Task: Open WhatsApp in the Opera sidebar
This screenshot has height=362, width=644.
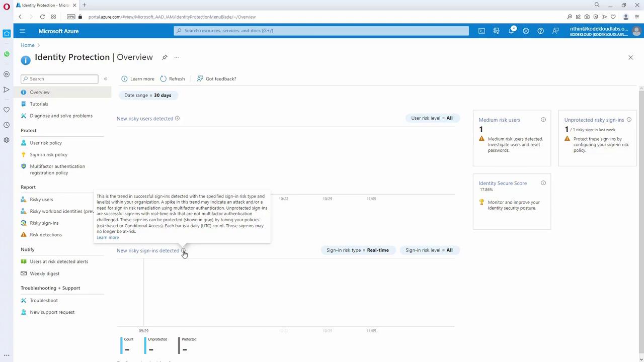Action: [7, 54]
